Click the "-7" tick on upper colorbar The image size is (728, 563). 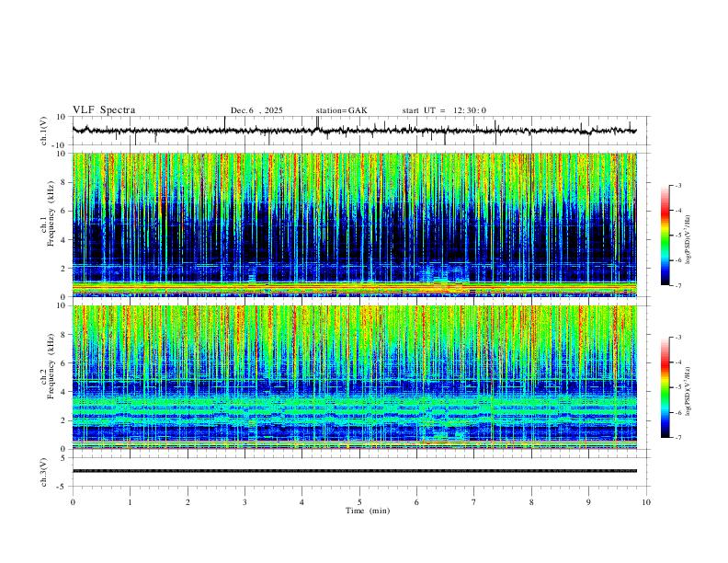[x=678, y=286]
